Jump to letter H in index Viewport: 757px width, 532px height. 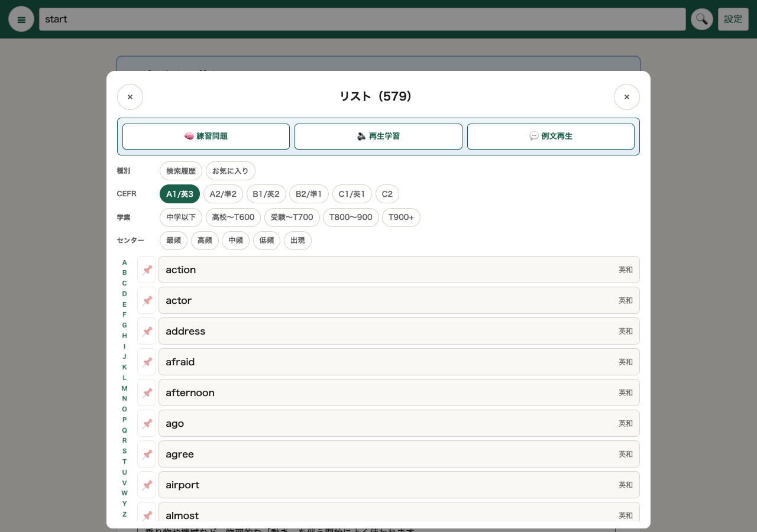[124, 336]
